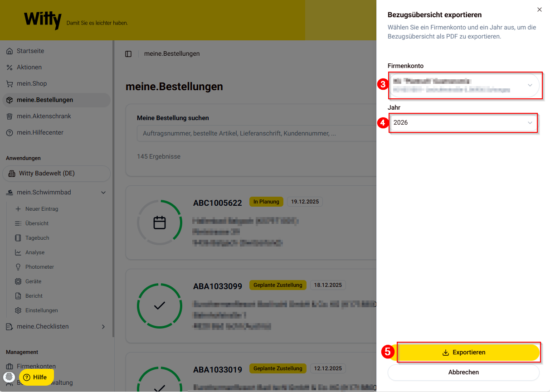Click the document icon for Bericht
Screen dimensions: 550x392
[x=18, y=296]
